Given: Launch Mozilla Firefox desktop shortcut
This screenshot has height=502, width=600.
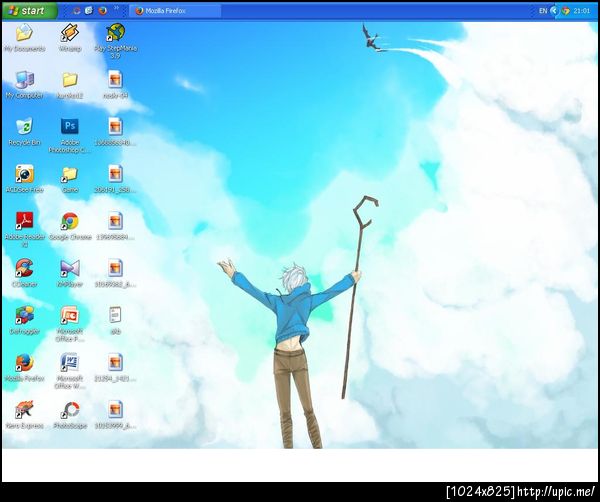Looking at the screenshot, I should (x=24, y=367).
